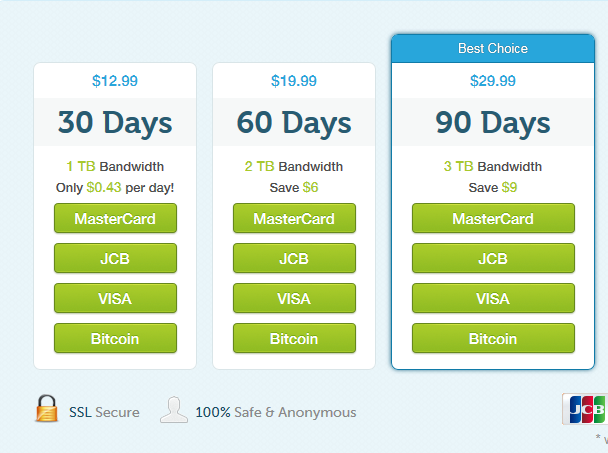This screenshot has height=453, width=608.
Task: Choose Bitcoin for the 60 Days plan
Action: coord(294,339)
